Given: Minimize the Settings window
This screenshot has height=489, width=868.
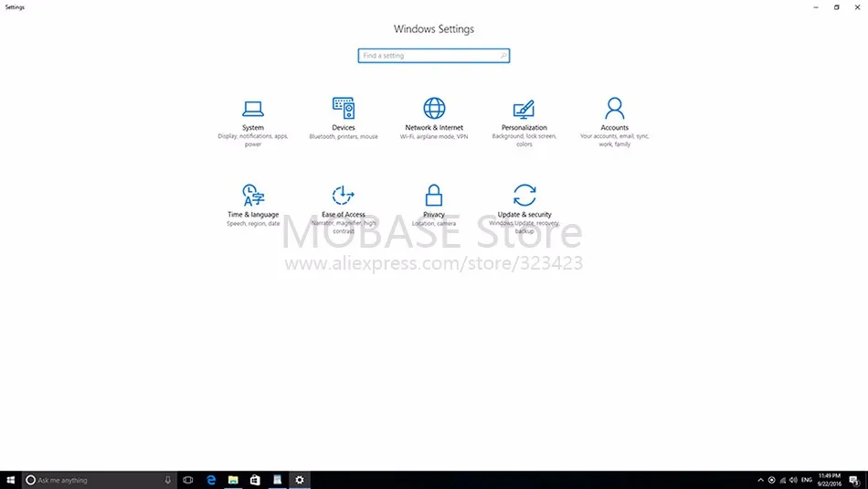Looking at the screenshot, I should 816,7.
